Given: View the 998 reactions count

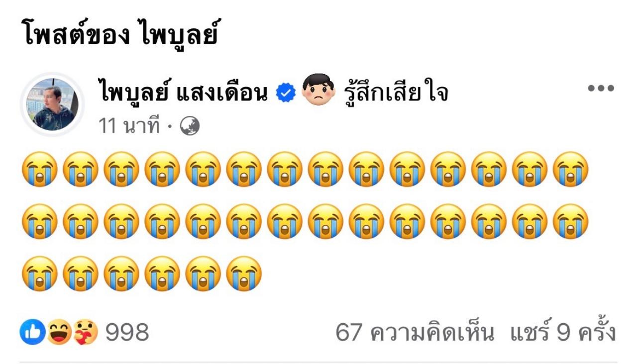Looking at the screenshot, I should (x=127, y=332).
